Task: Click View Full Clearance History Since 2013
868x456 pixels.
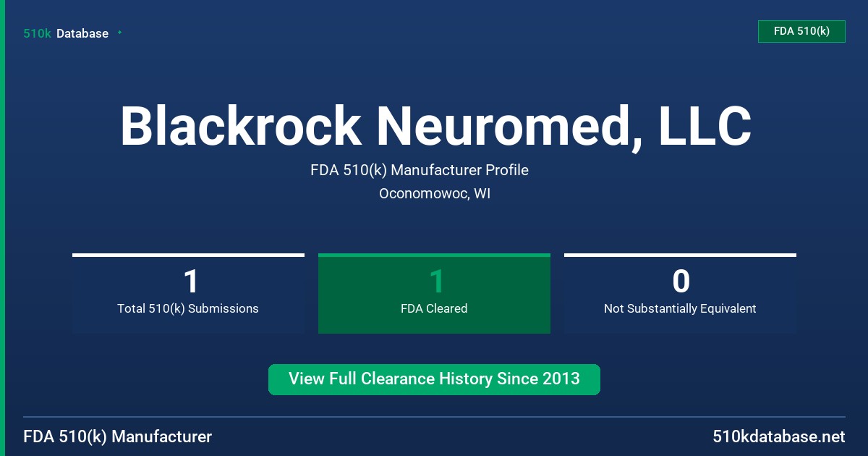Action: pos(434,379)
